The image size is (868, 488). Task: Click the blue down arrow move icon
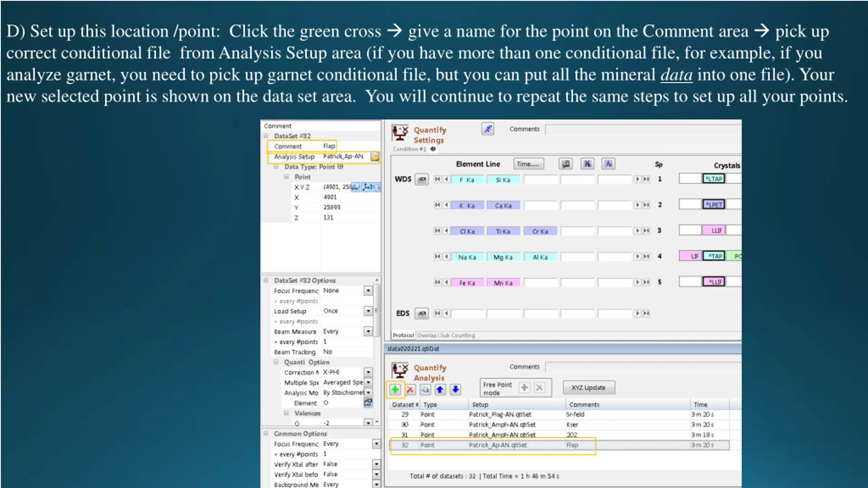click(x=455, y=389)
